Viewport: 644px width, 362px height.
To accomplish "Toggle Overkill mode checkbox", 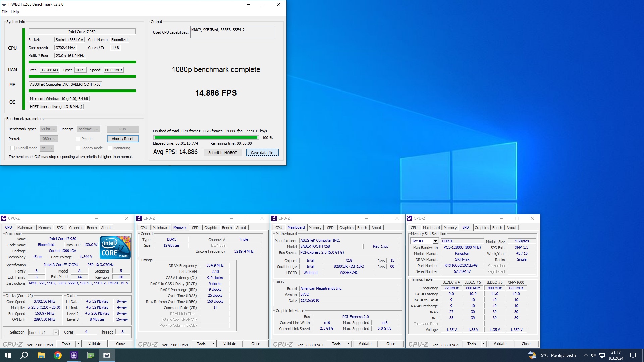I will click(12, 148).
